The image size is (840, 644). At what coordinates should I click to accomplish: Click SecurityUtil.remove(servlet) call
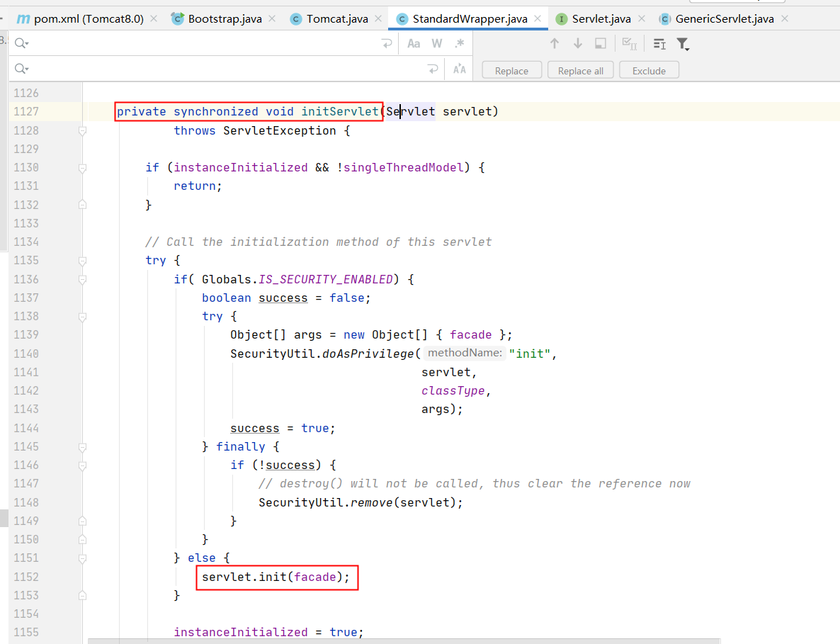pyautogui.click(x=360, y=502)
